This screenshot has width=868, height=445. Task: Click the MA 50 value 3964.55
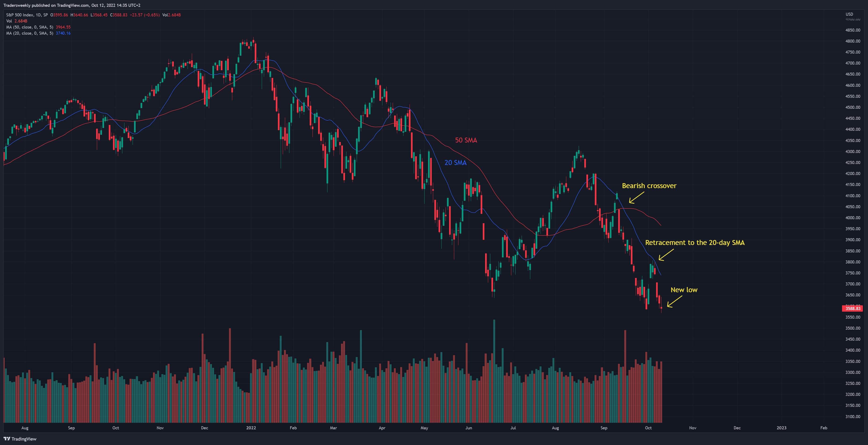63,27
